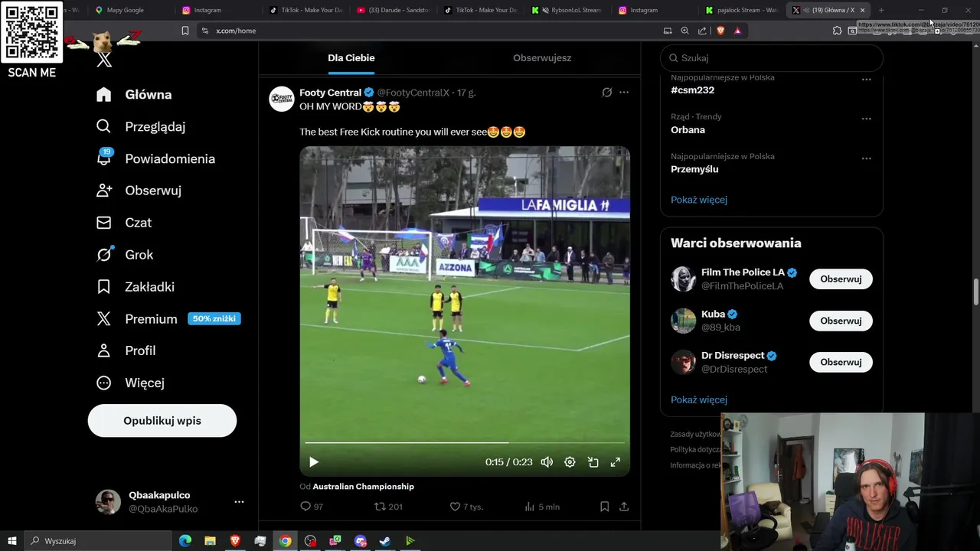
Task: Share the Footy Central post
Action: (x=624, y=507)
